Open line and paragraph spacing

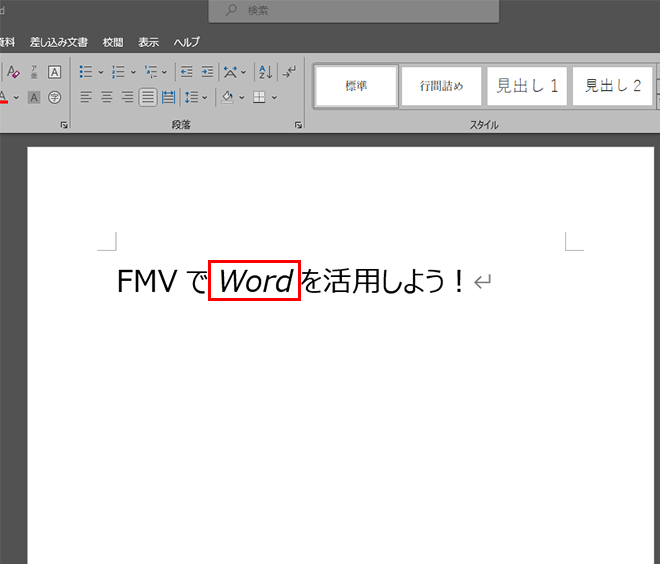192,98
